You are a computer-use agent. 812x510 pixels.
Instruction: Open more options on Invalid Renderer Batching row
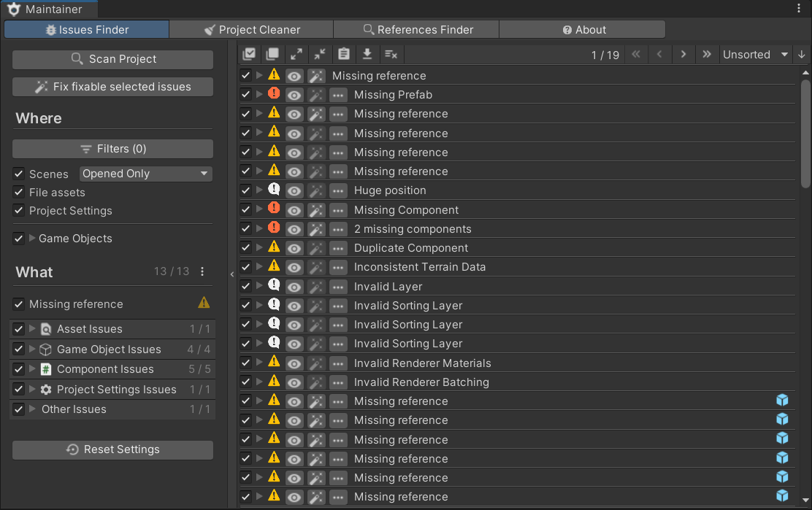pos(338,383)
